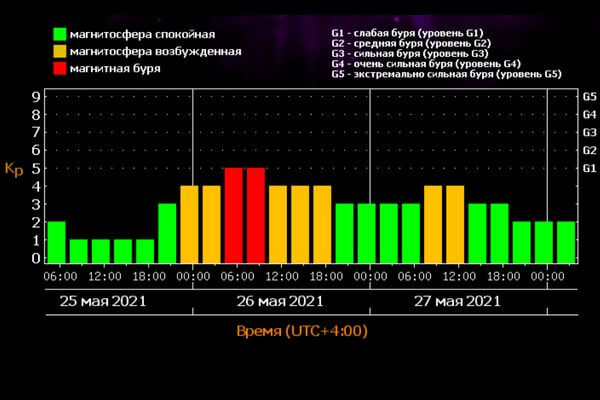Click the 'G5 - экстремально сильная буря' legend line

(446, 74)
